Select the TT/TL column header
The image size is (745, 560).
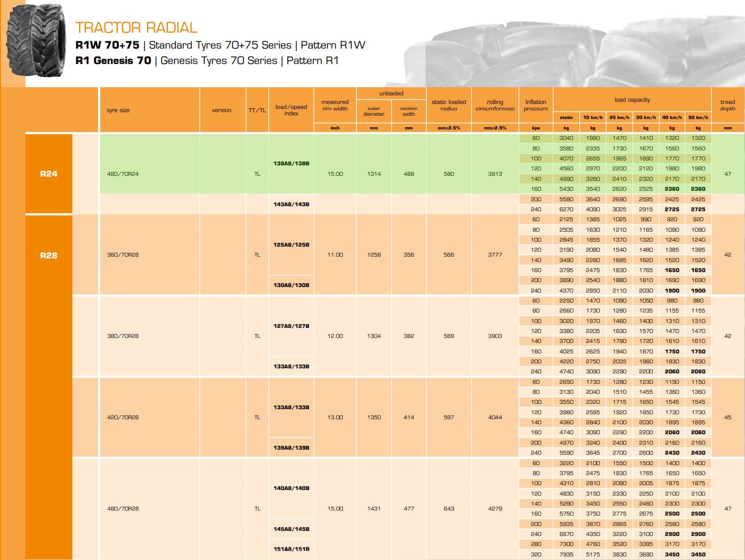(257, 110)
